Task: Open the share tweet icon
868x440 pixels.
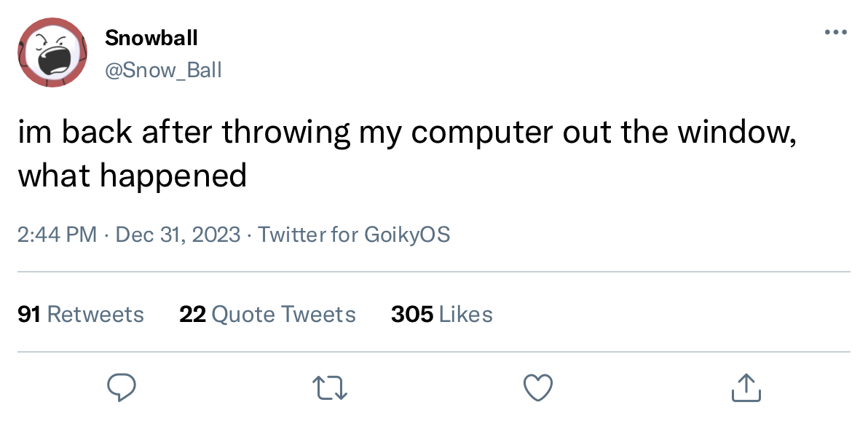Action: [746, 388]
